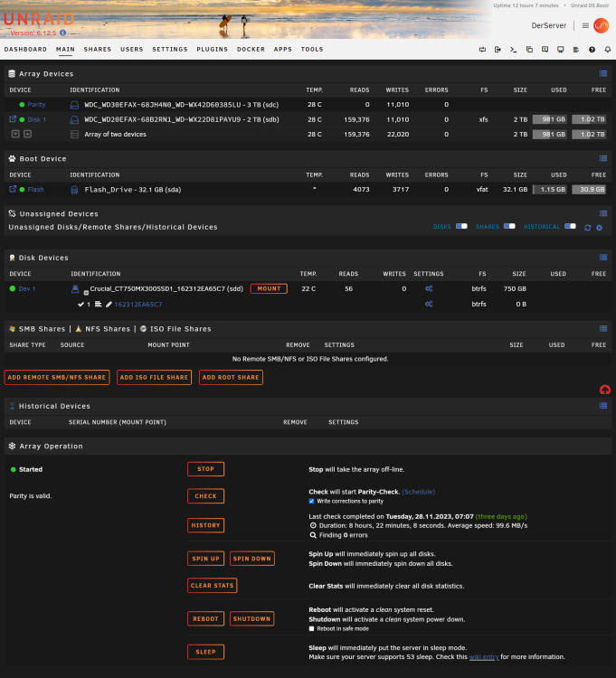Click the drive icon for Dev 1
The height and width of the screenshot is (678, 616).
(x=75, y=289)
